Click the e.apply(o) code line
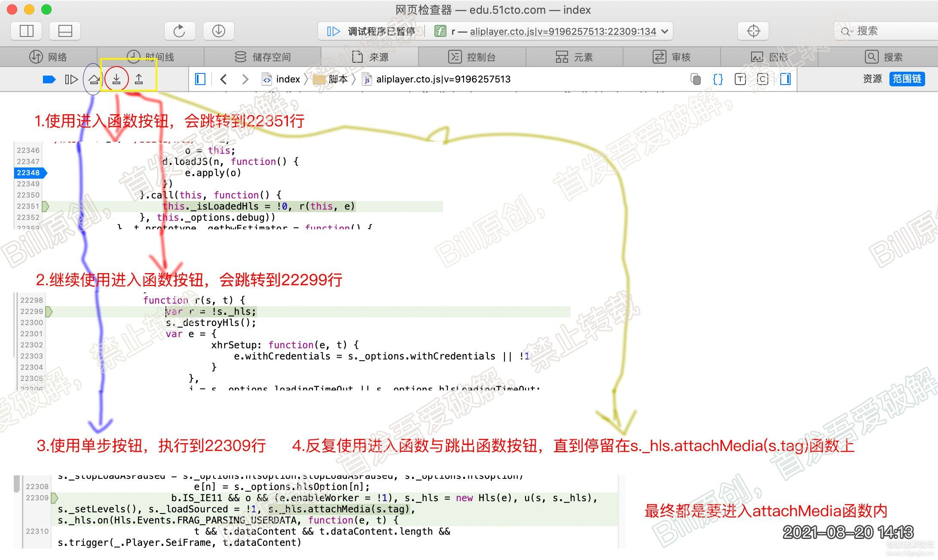Viewport: 938px width, 560px height. 213,173
